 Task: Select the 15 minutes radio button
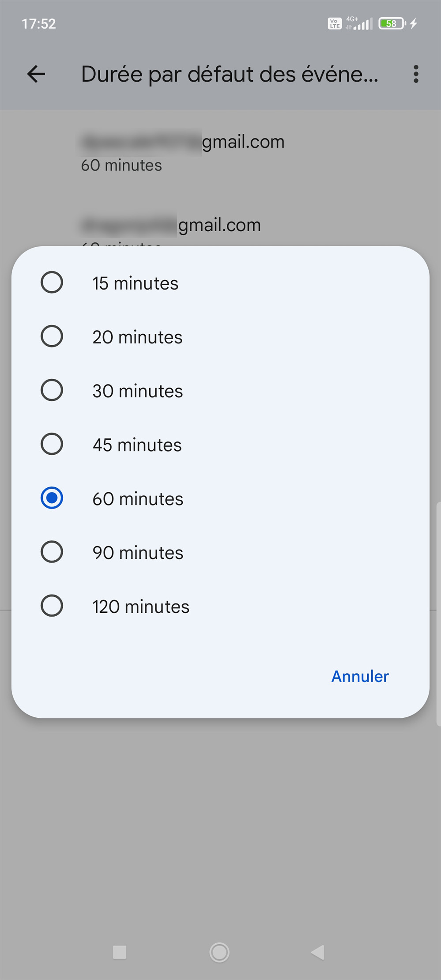pos(52,283)
